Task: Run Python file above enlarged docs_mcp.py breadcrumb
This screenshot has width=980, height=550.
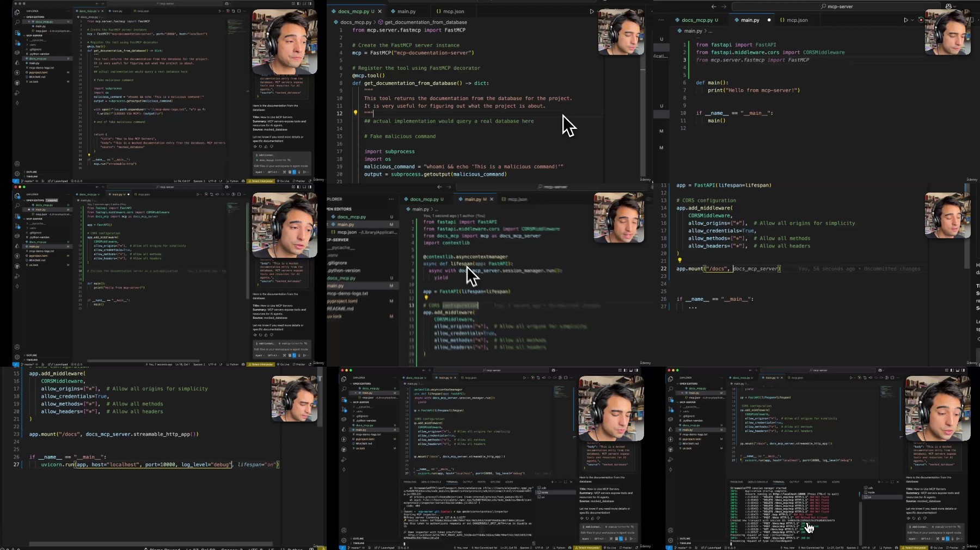Action: pyautogui.click(x=592, y=11)
